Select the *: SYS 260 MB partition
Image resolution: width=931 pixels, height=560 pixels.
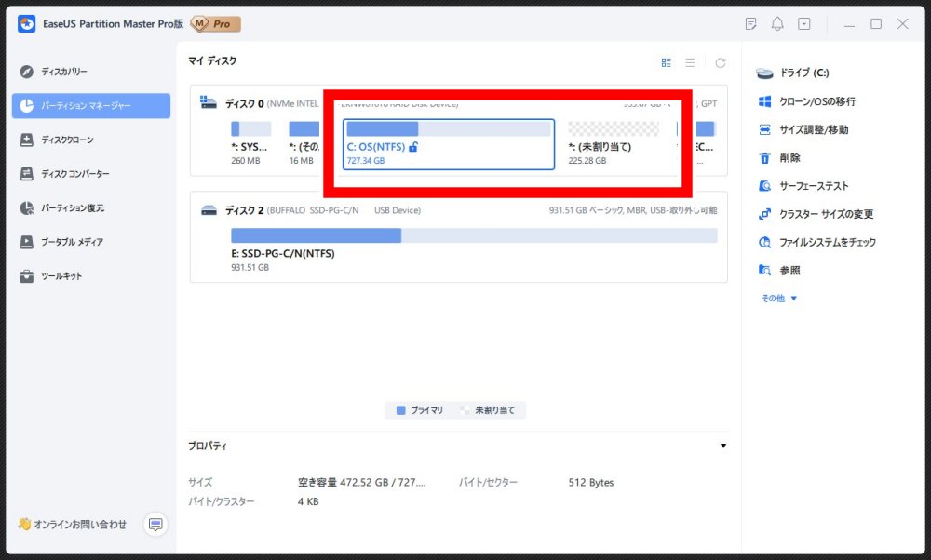tap(250, 144)
